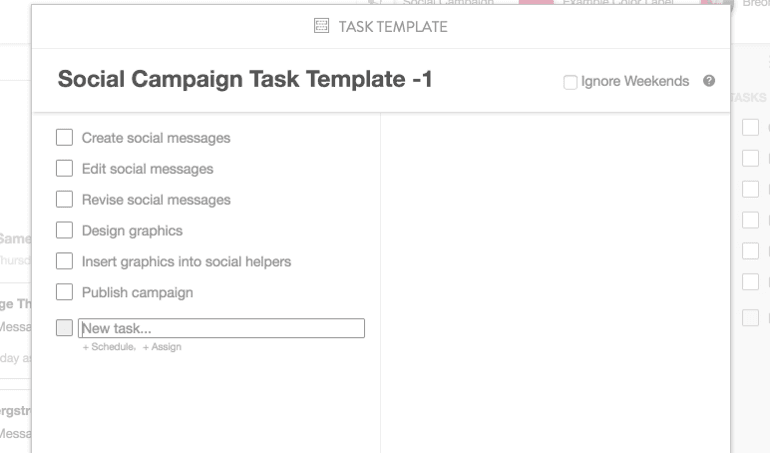
Task: Toggle Insert graphics into social helpers checkbox
Action: click(x=65, y=262)
